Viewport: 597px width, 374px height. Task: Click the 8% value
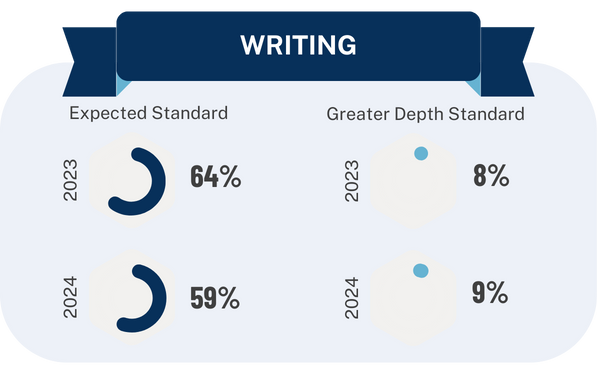tap(491, 175)
